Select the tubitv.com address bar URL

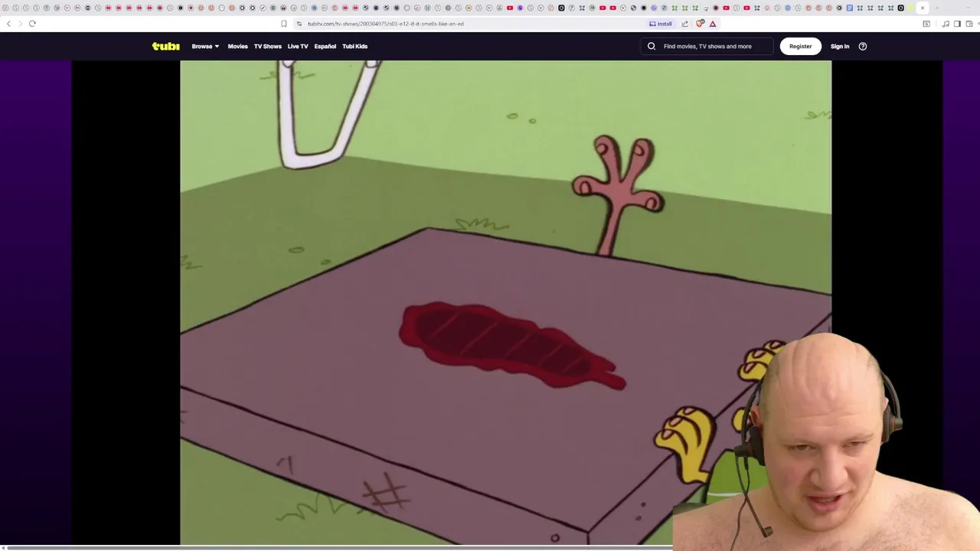point(386,24)
